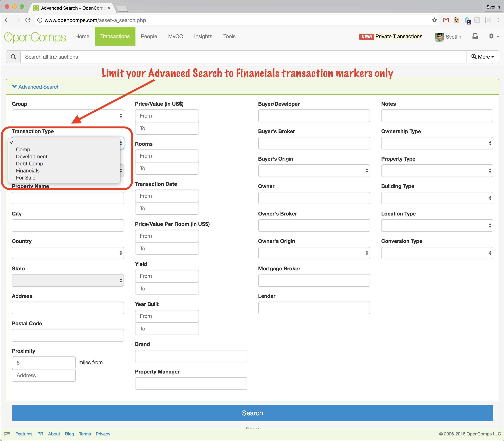Click the RSS feed extension icon
The width and height of the screenshot is (504, 441).
coord(477,20)
